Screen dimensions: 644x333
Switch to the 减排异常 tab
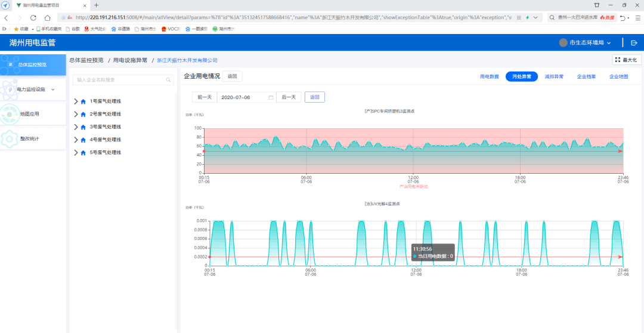tap(554, 76)
